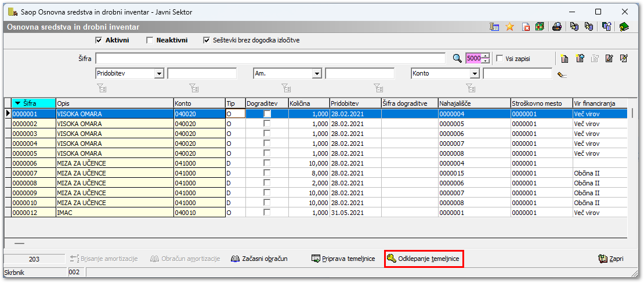The height and width of the screenshot is (283, 644).
Task: Open the green help book icon
Action: tap(624, 27)
